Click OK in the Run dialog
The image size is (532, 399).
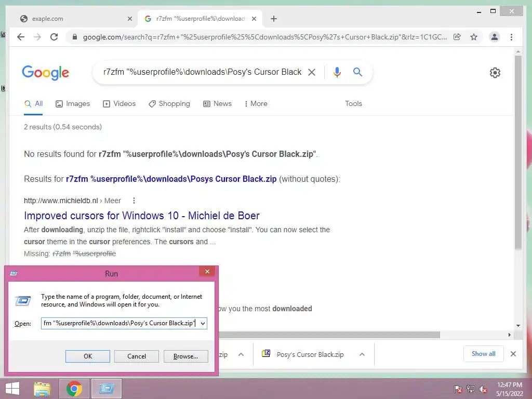(x=87, y=356)
